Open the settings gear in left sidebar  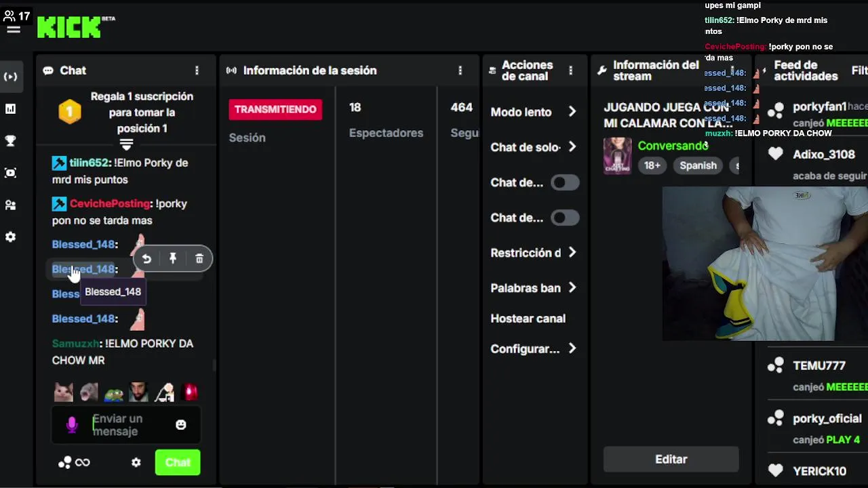point(10,237)
